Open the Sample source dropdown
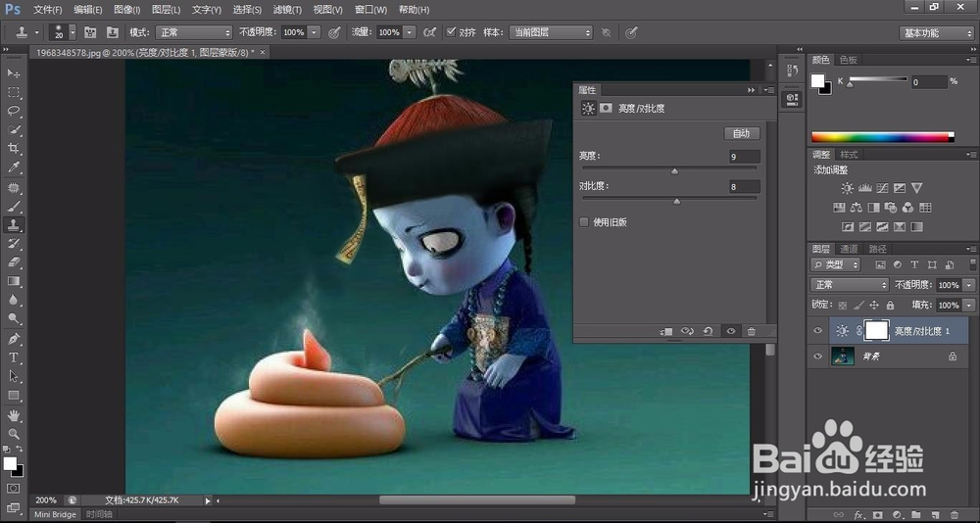The height and width of the screenshot is (523, 980). (551, 32)
